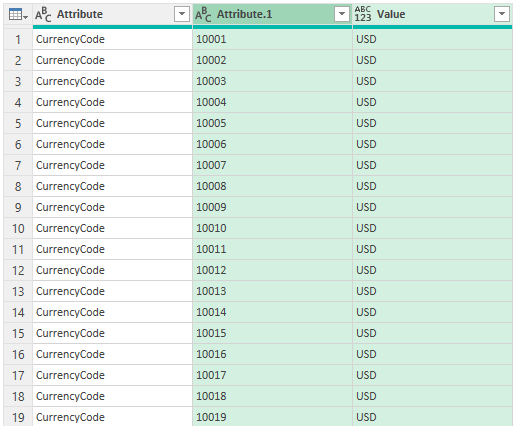This screenshot has width=514, height=426.
Task: Click the CurrencyCode cell in row 14
Action: pos(113,312)
